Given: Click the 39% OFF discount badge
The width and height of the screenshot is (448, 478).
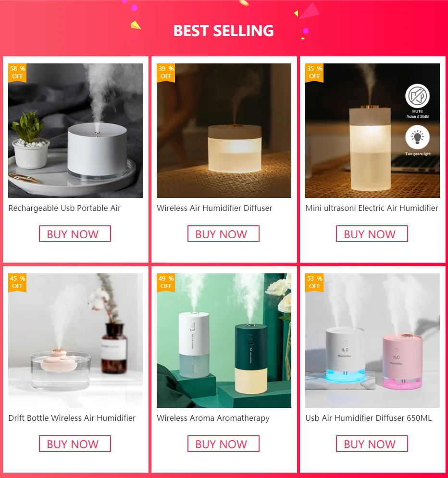Looking at the screenshot, I should (166, 73).
